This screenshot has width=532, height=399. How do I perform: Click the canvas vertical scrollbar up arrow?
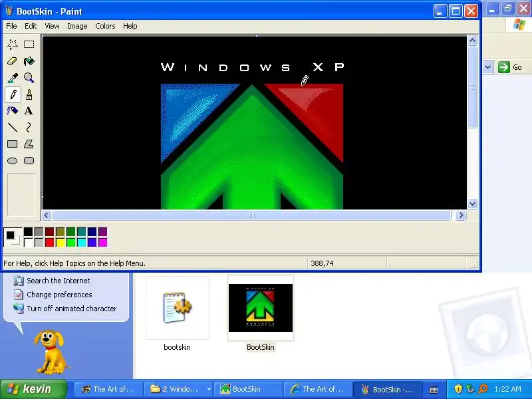[473, 41]
